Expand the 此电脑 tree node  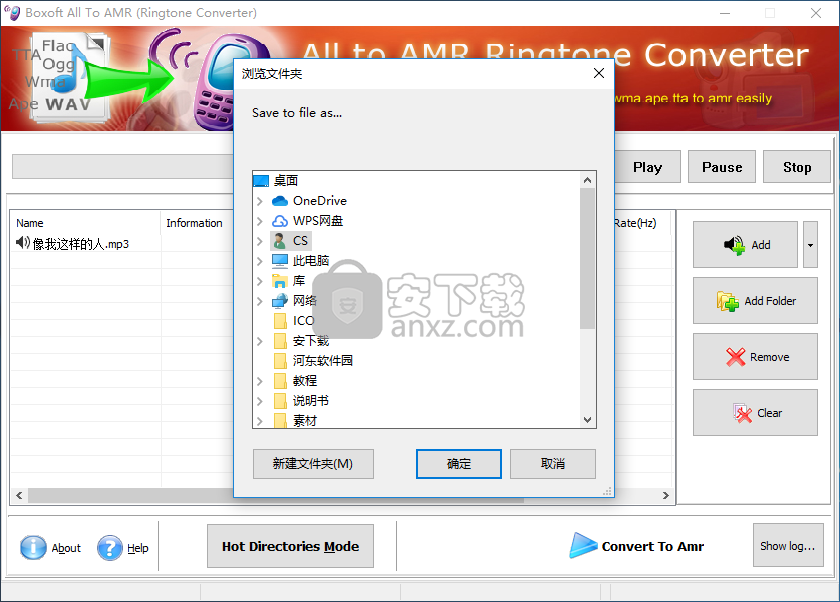click(x=260, y=261)
